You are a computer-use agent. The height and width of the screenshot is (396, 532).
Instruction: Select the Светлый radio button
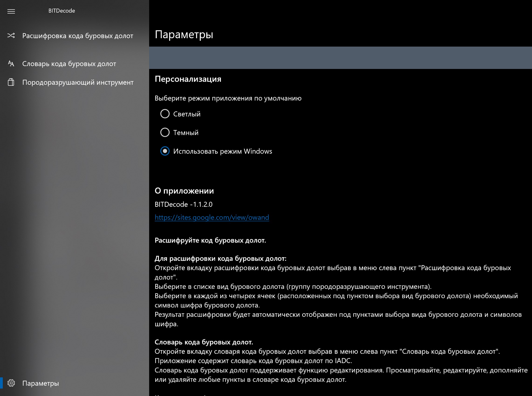coord(165,114)
